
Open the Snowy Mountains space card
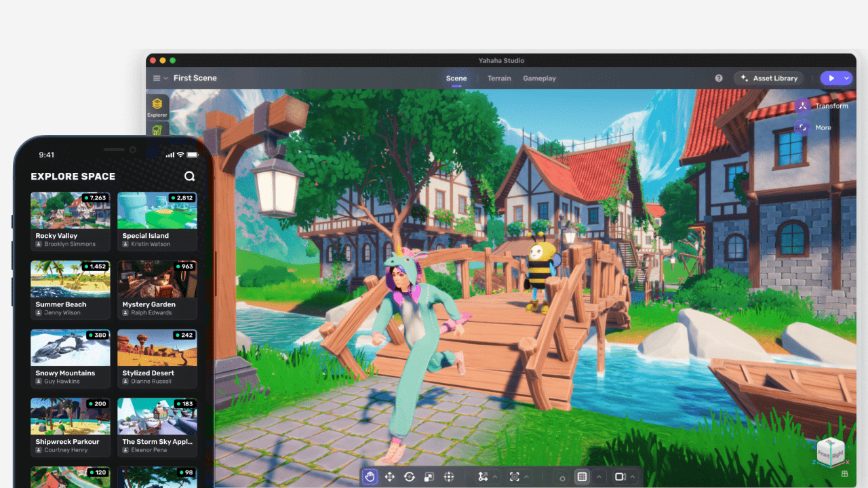click(x=71, y=359)
